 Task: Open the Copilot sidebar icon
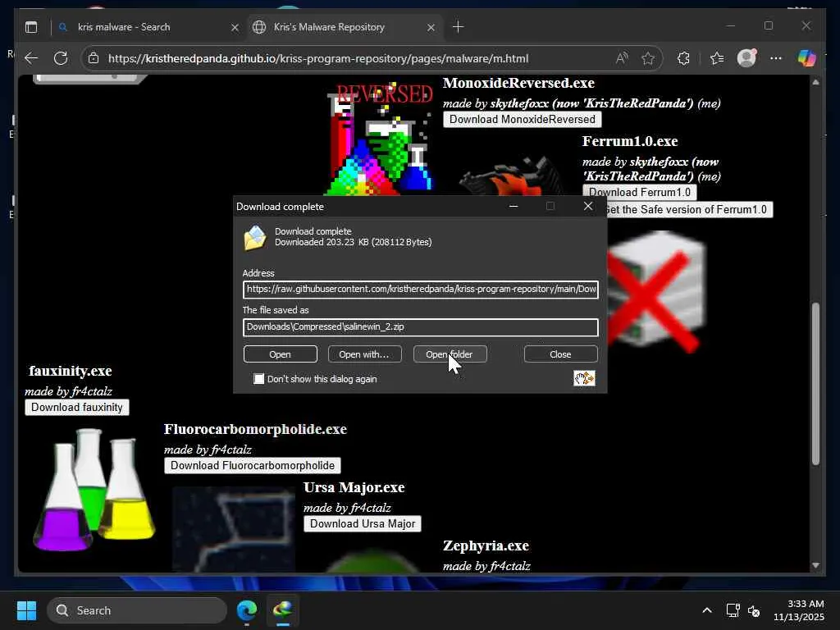pos(807,58)
